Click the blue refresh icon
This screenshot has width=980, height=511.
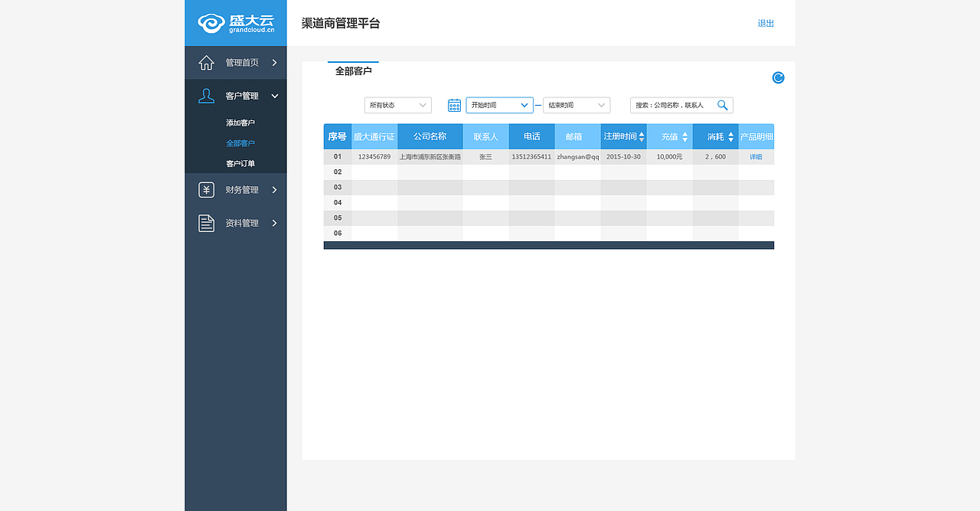tap(778, 77)
